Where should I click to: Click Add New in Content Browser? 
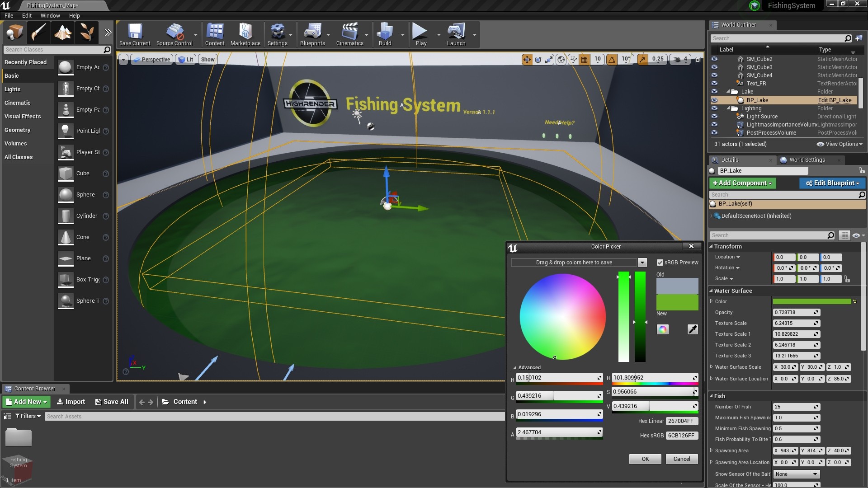[26, 402]
